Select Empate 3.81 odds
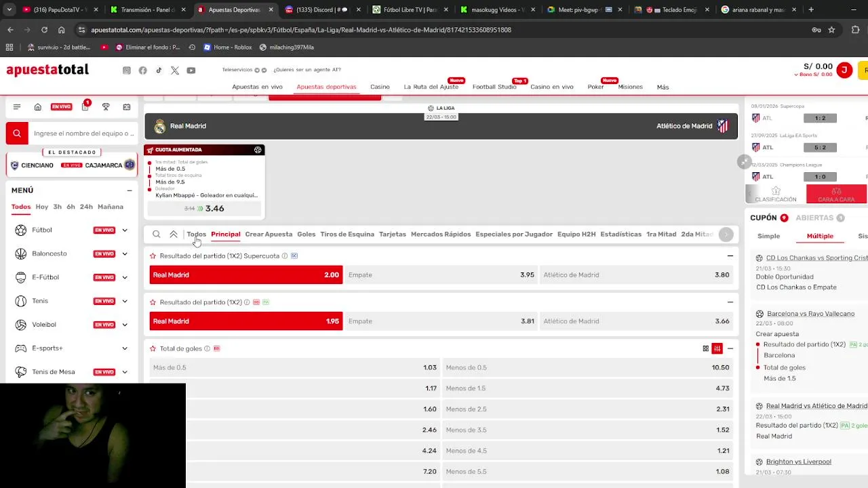This screenshot has height=488, width=868. 441,321
